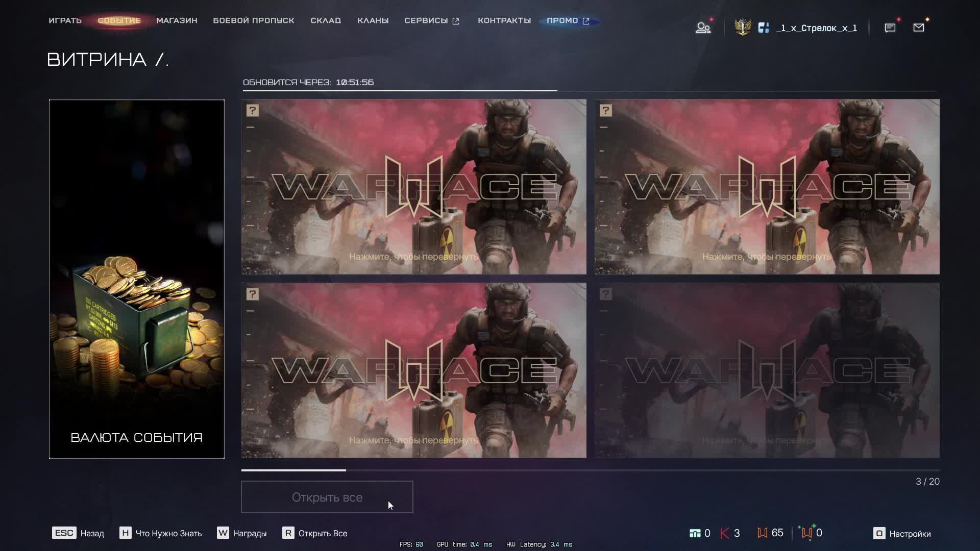Click the question mark on top-left card
This screenshot has height=551, width=980.
click(x=252, y=110)
